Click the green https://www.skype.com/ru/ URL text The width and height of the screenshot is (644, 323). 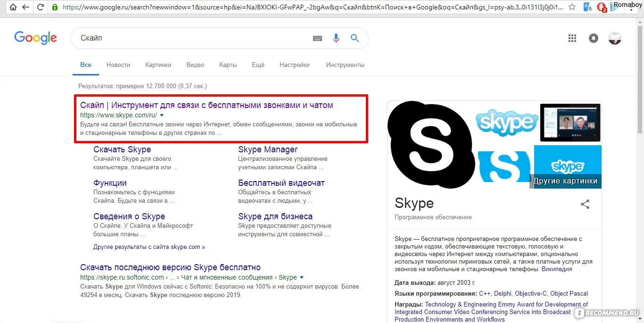pos(118,115)
